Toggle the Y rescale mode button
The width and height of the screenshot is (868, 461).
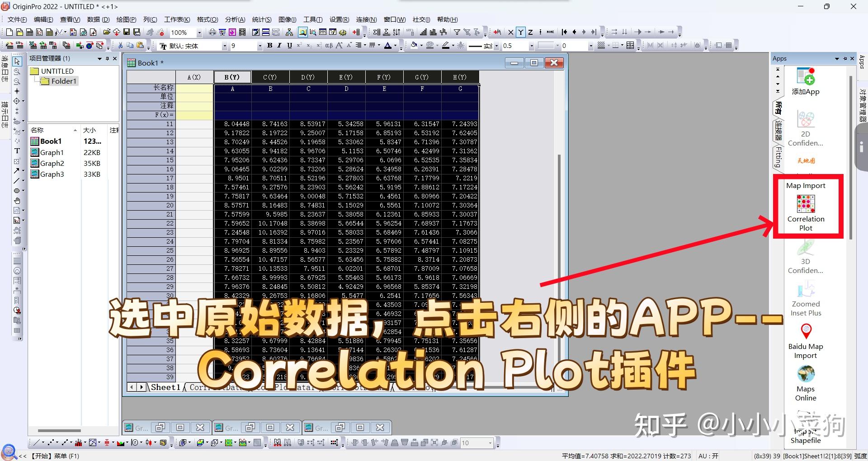[x=521, y=32]
